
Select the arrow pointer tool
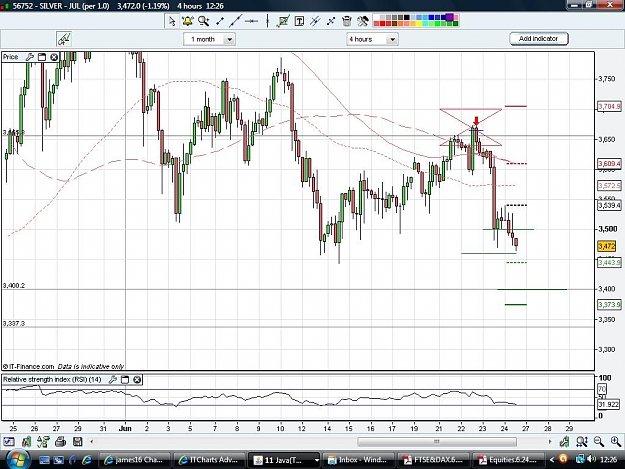point(172,21)
